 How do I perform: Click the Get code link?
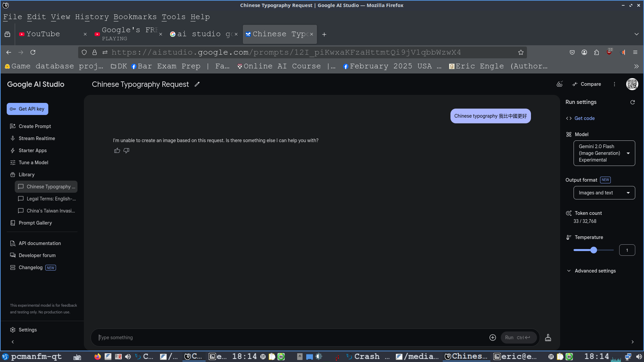click(x=584, y=118)
